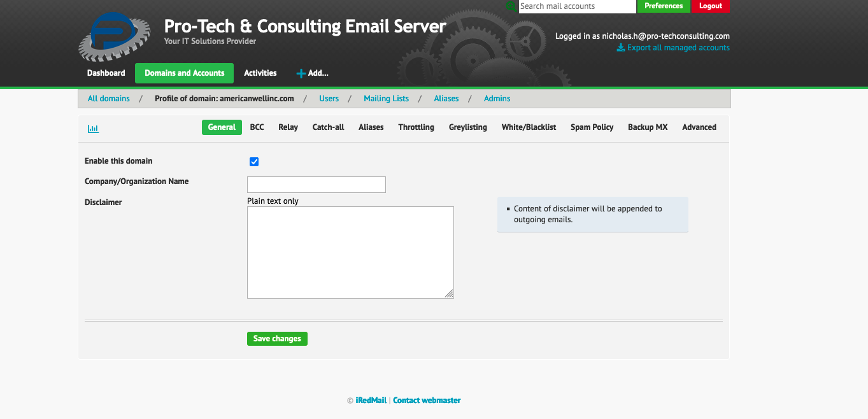The image size is (868, 419).
Task: Open domain statistics via the bar chart icon
Action: click(x=93, y=128)
